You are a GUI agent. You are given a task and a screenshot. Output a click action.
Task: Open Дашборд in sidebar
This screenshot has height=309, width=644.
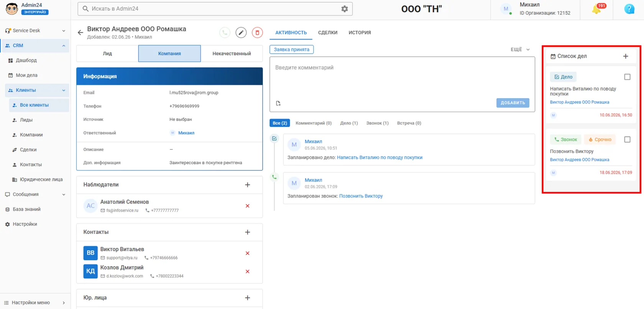point(26,60)
